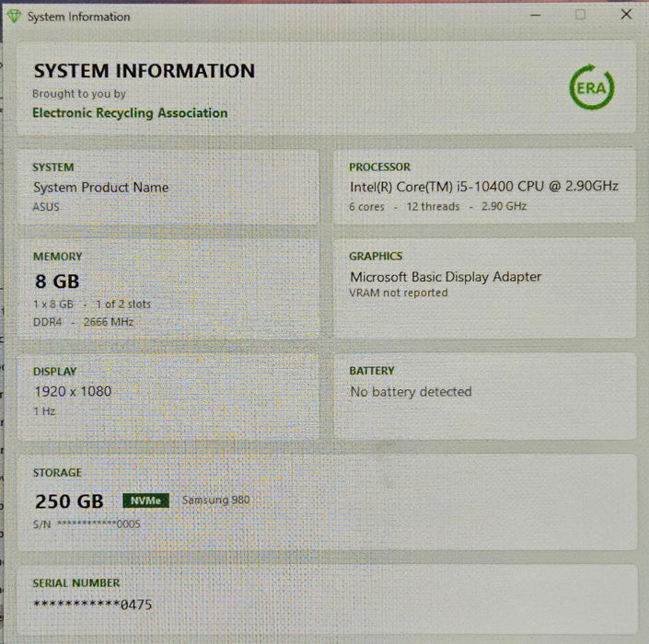Click the System Information title bar app icon
Screen dimensions: 649x644
14,17
